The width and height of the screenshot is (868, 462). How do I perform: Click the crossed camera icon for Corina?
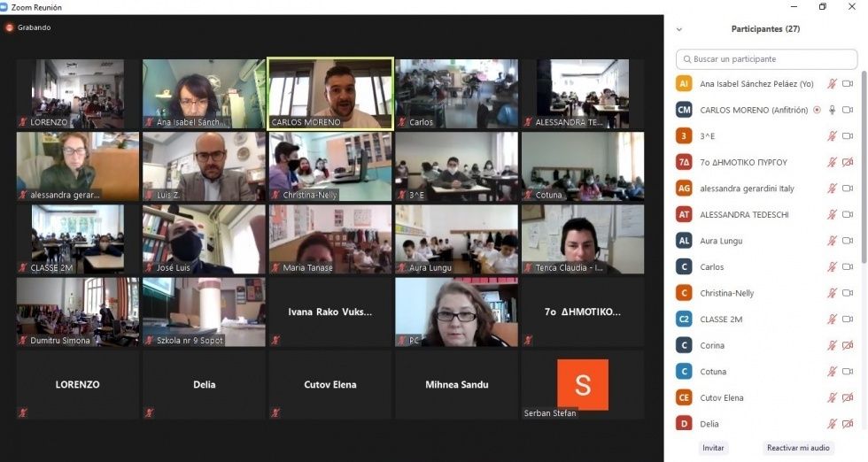[848, 345]
